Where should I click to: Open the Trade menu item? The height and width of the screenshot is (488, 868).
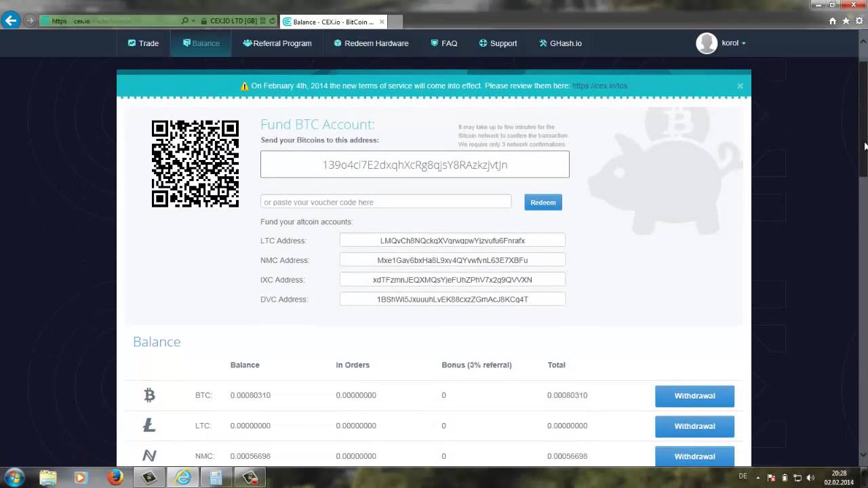tap(143, 43)
